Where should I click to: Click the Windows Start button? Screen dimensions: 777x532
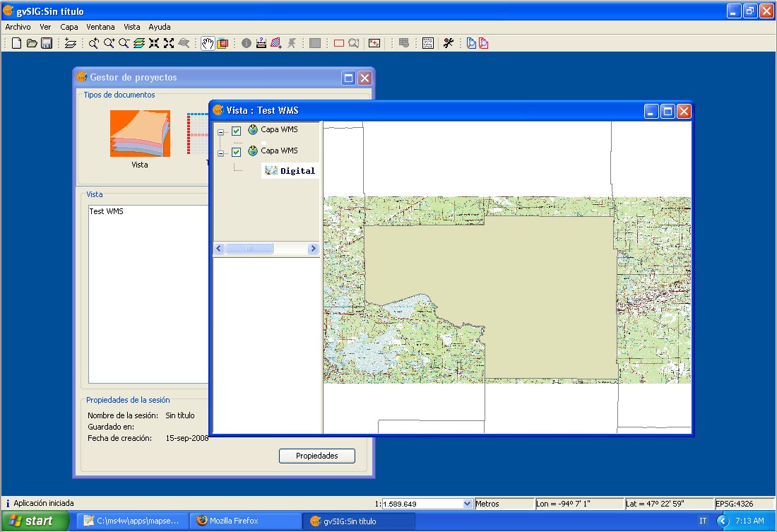34,521
